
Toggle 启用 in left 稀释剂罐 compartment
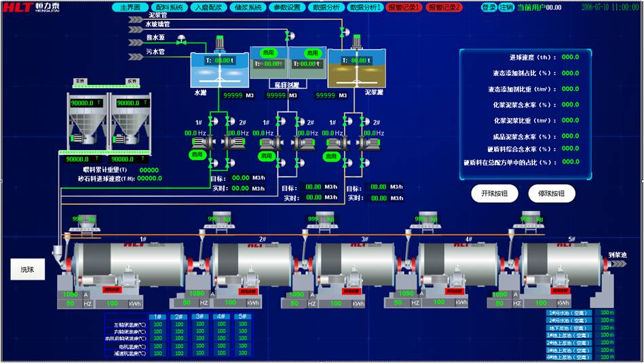tap(268, 52)
